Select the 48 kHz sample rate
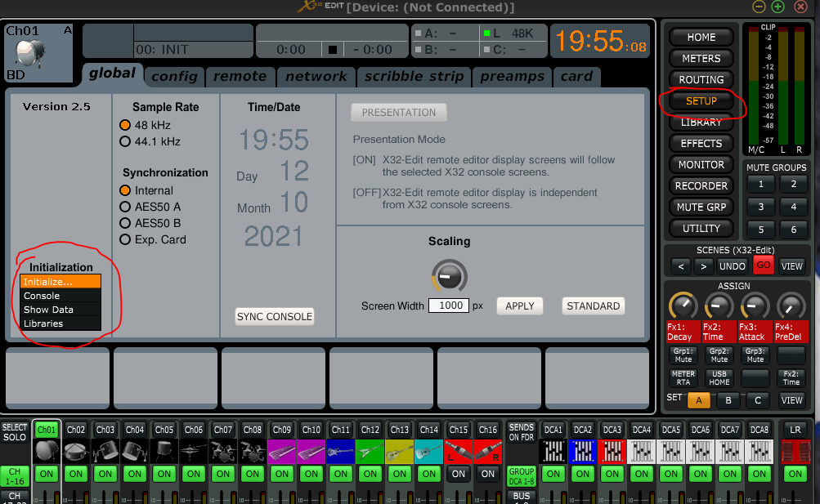The image size is (820, 504). (125, 125)
